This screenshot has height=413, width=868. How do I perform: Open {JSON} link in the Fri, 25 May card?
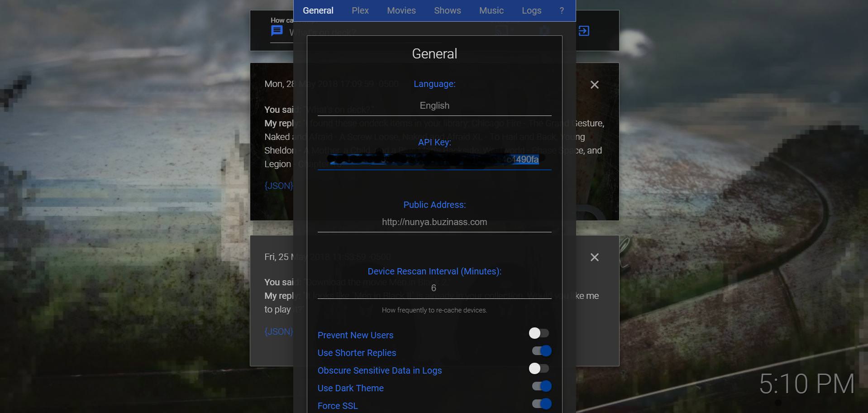tap(279, 331)
